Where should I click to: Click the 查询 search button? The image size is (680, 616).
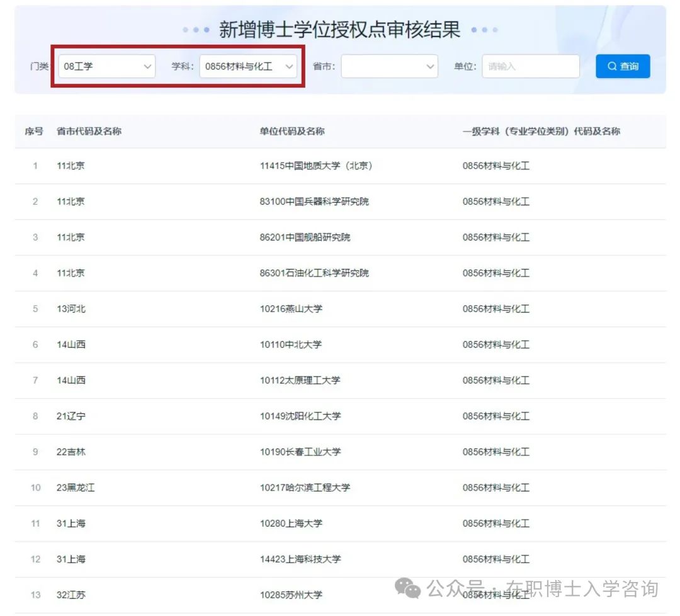[623, 66]
